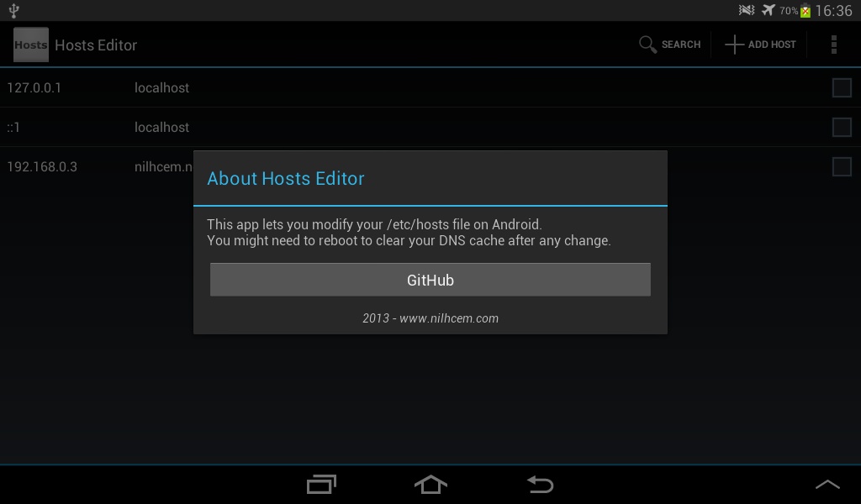Tap the battery indicator icon
Screen dimensions: 861x504
(x=805, y=10)
